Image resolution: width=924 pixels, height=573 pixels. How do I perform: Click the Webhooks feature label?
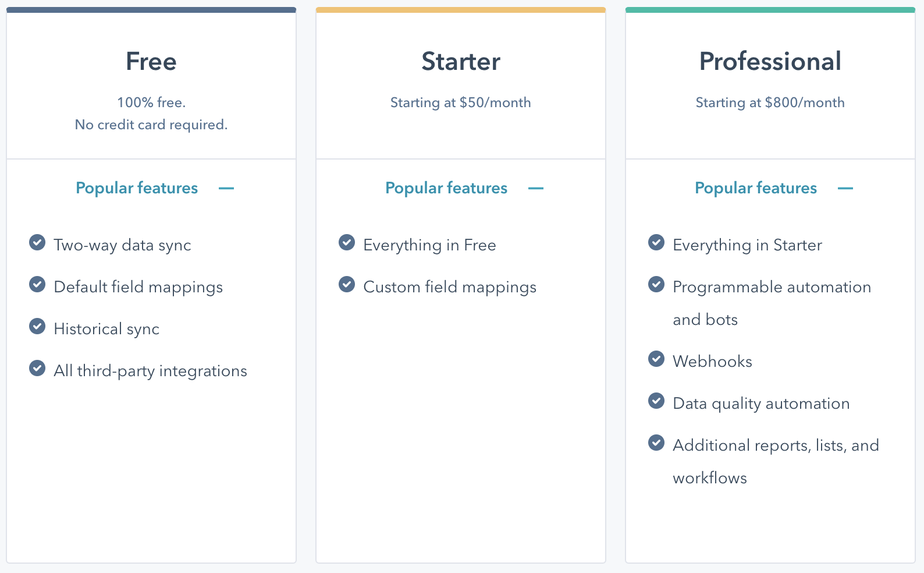point(712,362)
